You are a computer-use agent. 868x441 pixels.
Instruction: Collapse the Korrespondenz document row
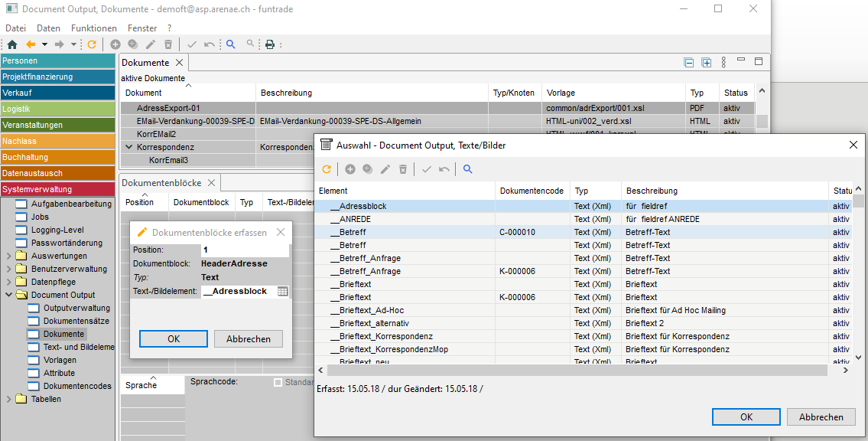(x=128, y=147)
